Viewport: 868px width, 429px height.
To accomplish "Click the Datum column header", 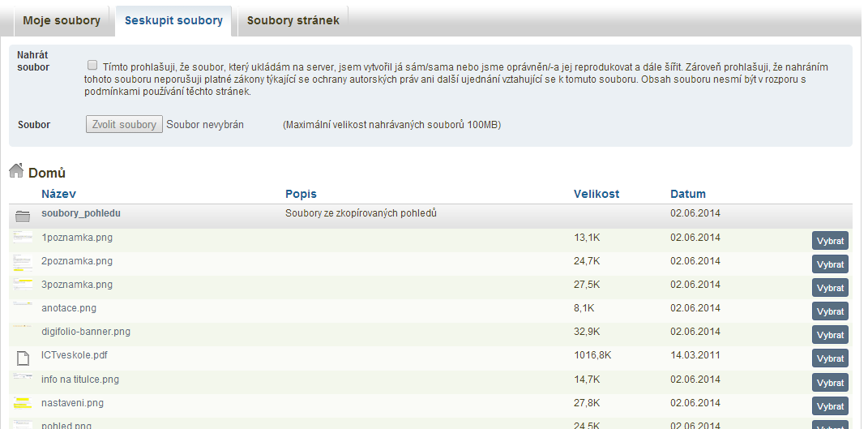I will 687,194.
